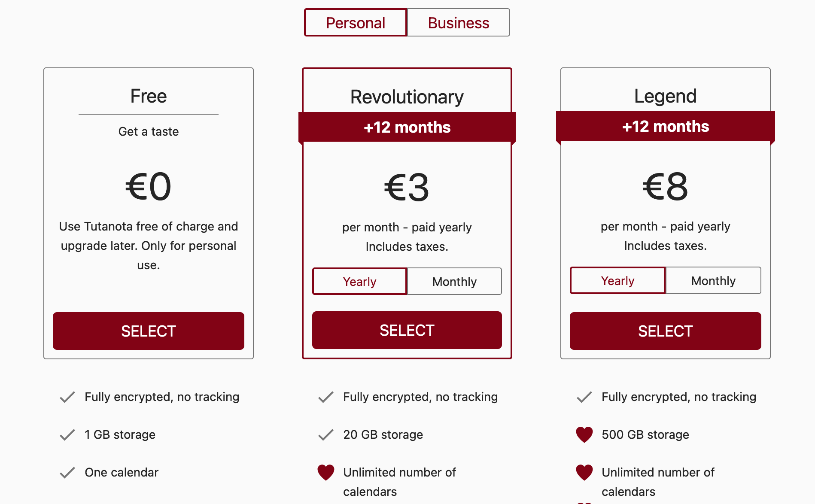Click heart icon beside 500 GB storage
Image resolution: width=815 pixels, height=504 pixels.
tap(584, 434)
